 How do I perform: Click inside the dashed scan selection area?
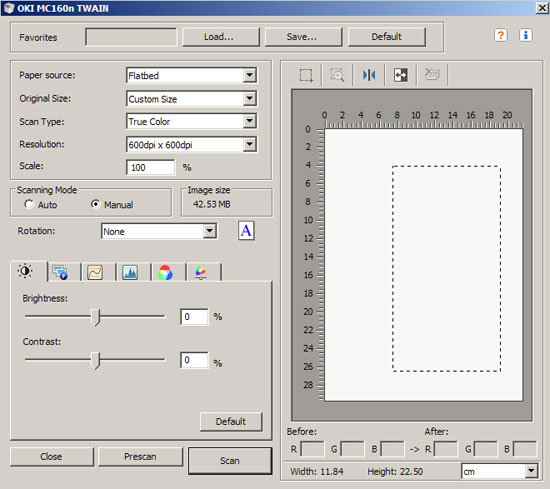coord(446,268)
